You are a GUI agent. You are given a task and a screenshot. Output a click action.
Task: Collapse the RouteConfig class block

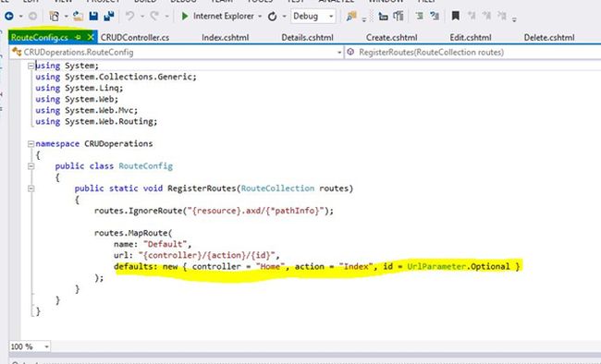(31, 166)
